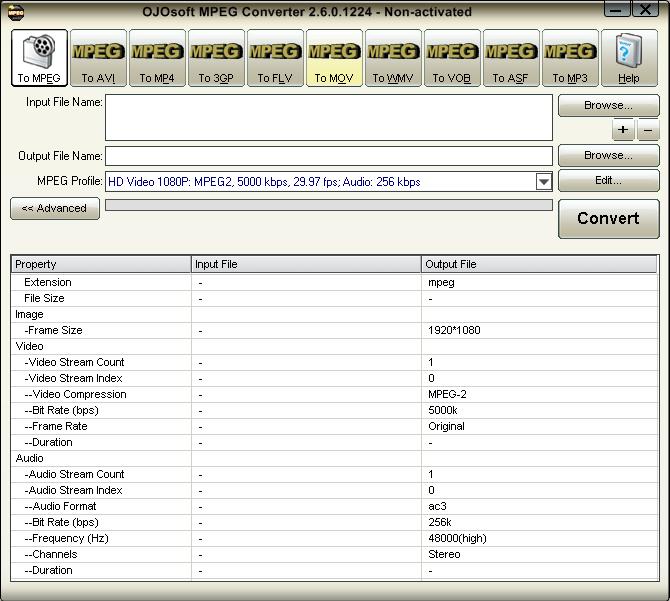Select the To ASF conversion icon

(511, 58)
